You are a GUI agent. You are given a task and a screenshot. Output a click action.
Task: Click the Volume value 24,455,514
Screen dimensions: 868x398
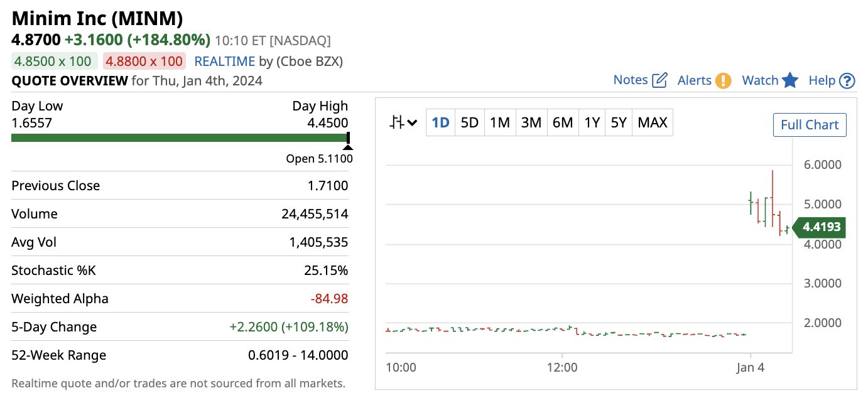pyautogui.click(x=315, y=214)
